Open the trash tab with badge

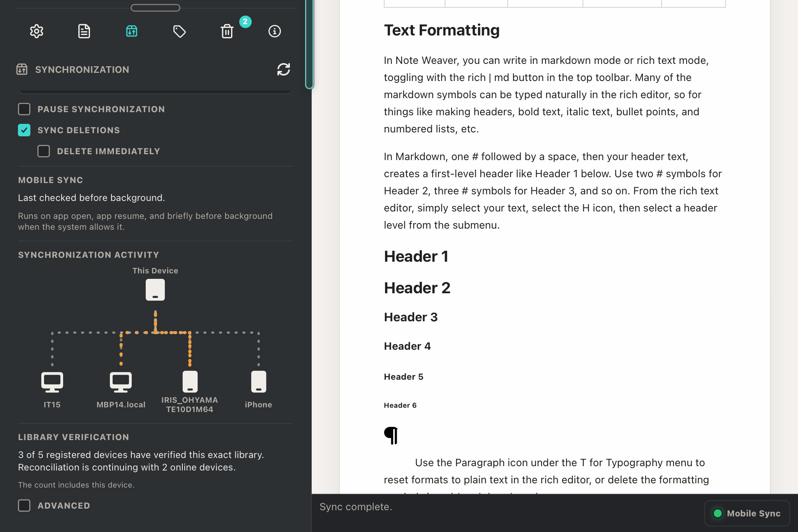(x=227, y=31)
